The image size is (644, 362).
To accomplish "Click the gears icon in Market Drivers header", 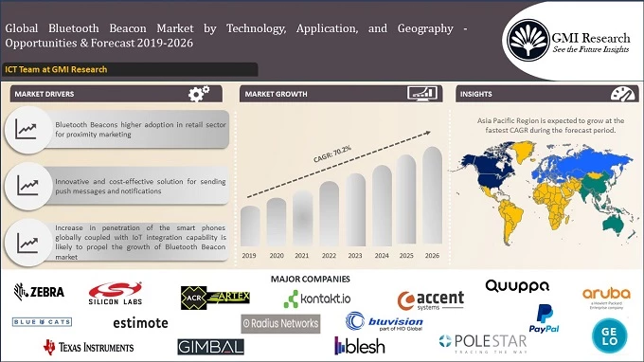I will coord(199,94).
